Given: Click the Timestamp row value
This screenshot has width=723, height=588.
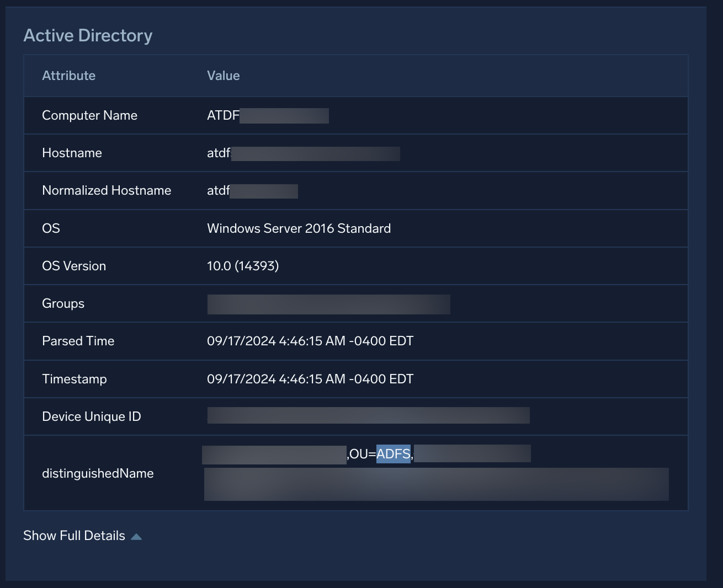Looking at the screenshot, I should click(x=310, y=378).
